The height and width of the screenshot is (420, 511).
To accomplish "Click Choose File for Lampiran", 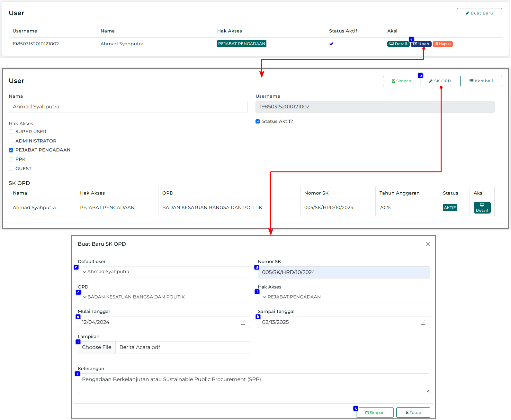I will tap(97, 347).
